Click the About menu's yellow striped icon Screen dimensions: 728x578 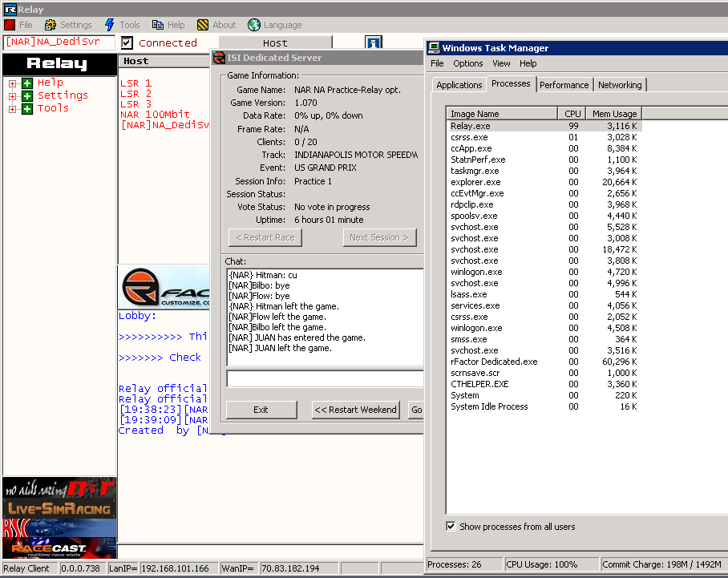tap(203, 25)
